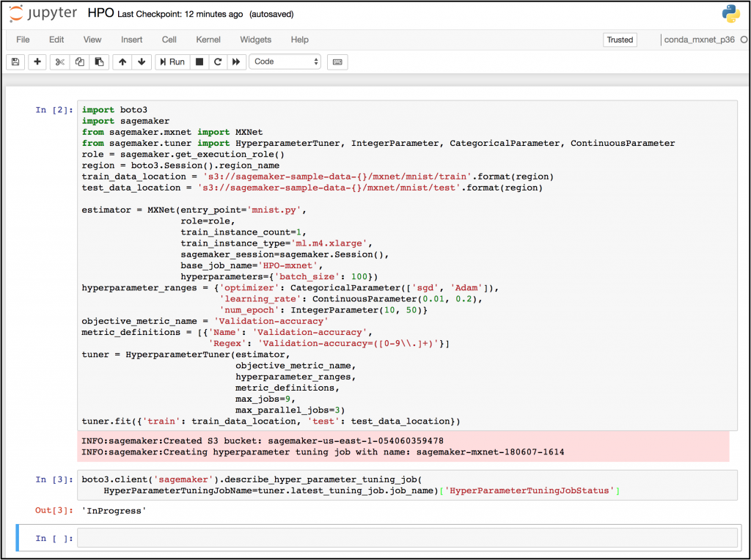Viewport: 751px width, 560px height.
Task: Cut selected cells with scissors icon
Action: tap(60, 62)
